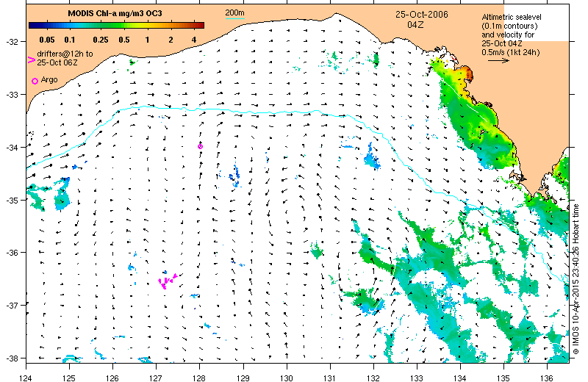
Task: Click the magenta Argo circle in the legend
Action: coord(35,81)
